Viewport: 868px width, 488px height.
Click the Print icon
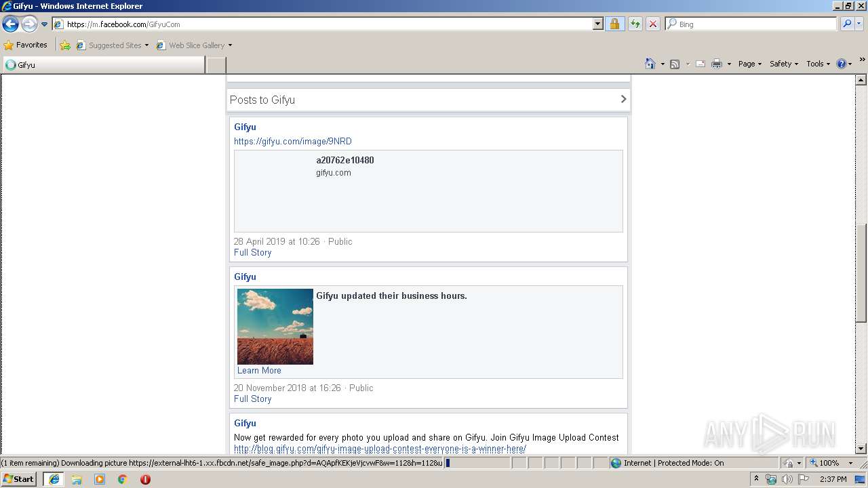[x=717, y=64]
